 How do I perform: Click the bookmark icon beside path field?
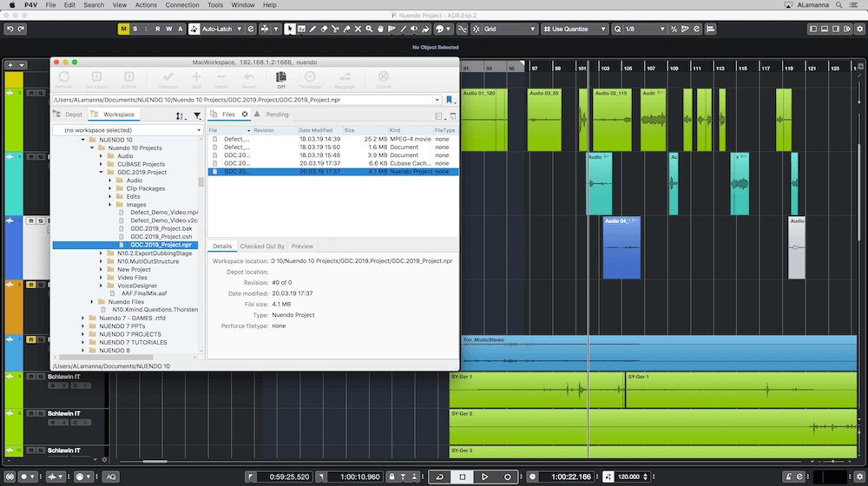pos(449,100)
